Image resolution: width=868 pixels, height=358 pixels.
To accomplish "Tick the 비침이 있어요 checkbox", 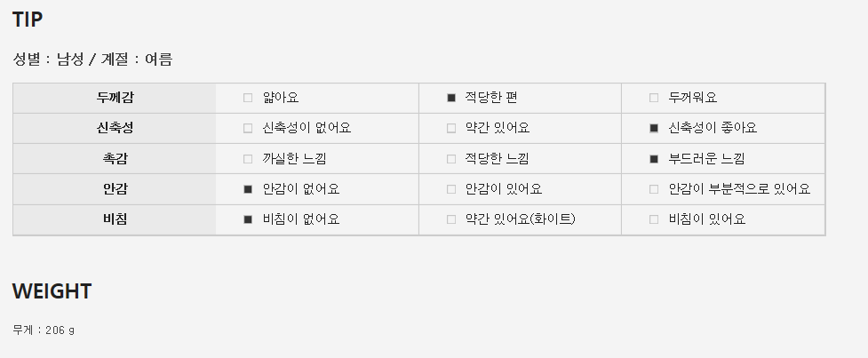I will click(x=654, y=219).
